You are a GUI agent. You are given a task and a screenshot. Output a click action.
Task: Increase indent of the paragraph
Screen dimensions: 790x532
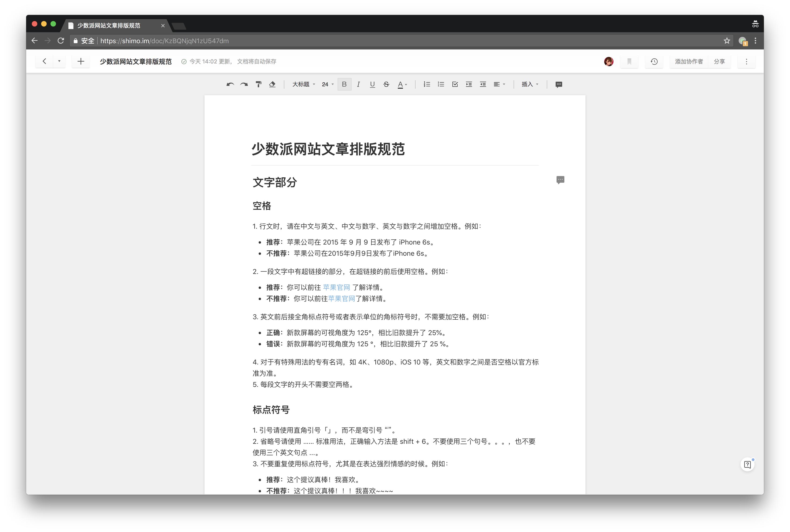(469, 84)
